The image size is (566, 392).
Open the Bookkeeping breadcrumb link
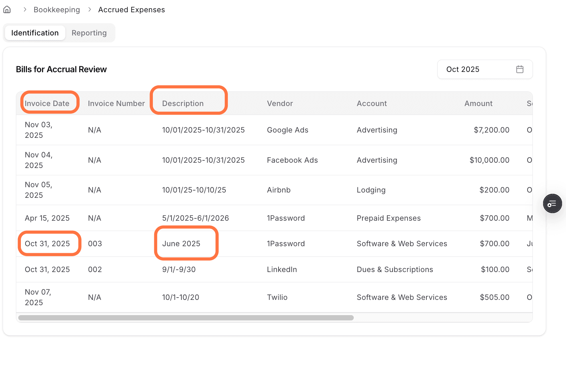click(57, 9)
